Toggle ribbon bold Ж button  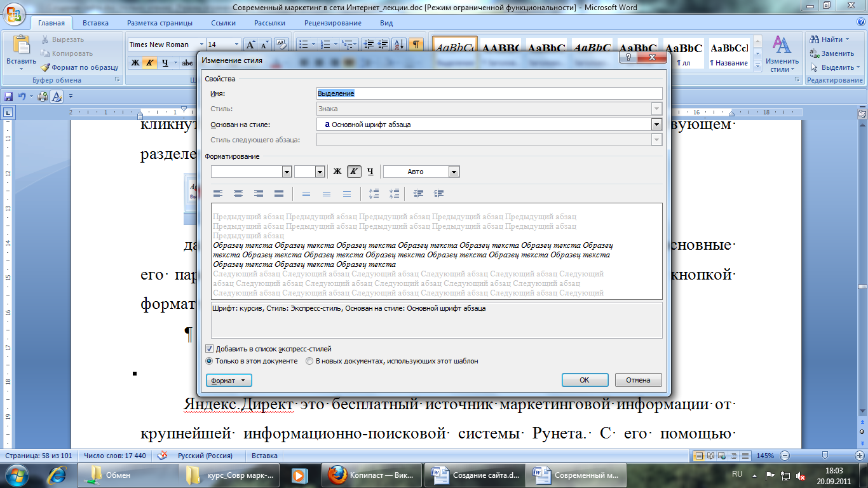[135, 62]
